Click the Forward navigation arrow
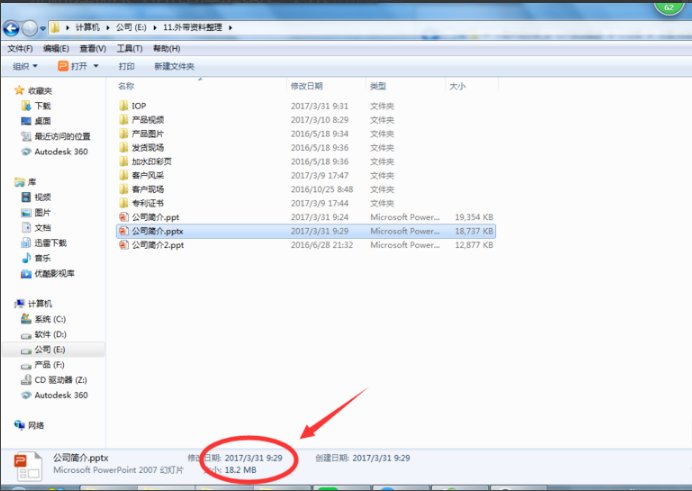 tap(30, 29)
